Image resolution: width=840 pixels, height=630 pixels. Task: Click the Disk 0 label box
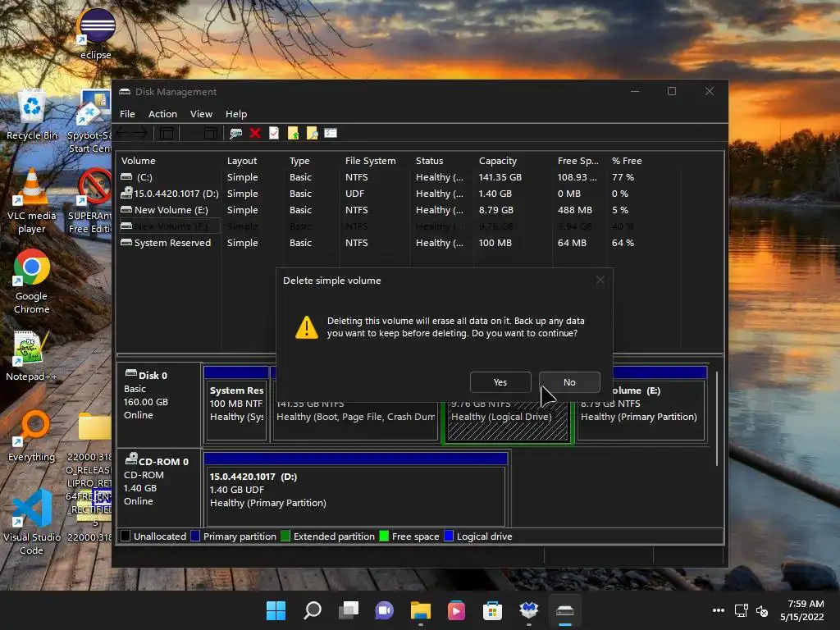(x=159, y=404)
